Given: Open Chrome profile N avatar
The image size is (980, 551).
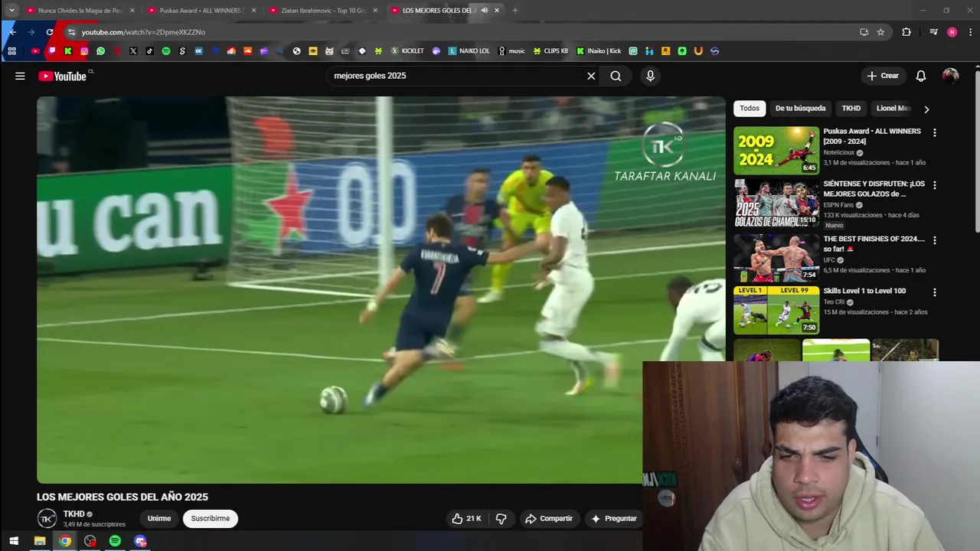Looking at the screenshot, I should [952, 32].
